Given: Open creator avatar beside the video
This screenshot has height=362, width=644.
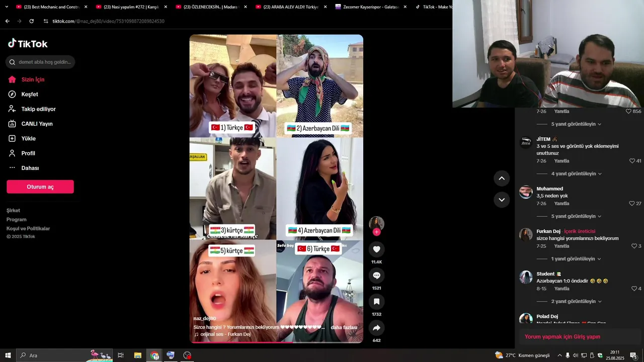Looking at the screenshot, I should pos(376,224).
